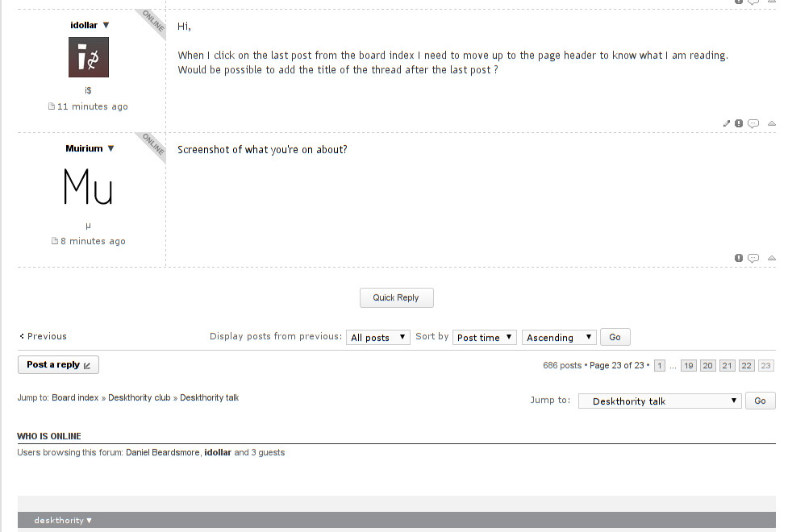Screen dimensions: 788x532
Task: Click the "Post a reply" button
Action: pyautogui.click(x=58, y=365)
